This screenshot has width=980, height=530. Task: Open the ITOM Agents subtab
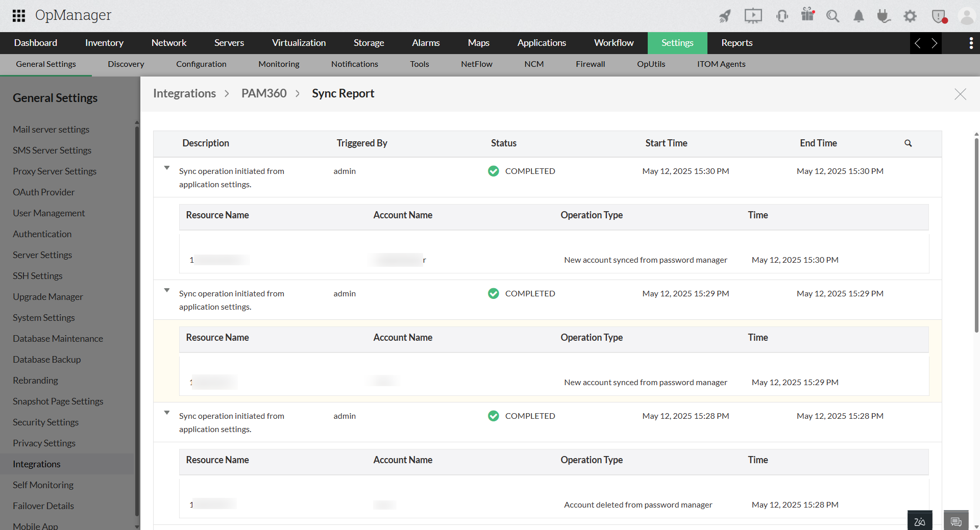[x=721, y=64]
